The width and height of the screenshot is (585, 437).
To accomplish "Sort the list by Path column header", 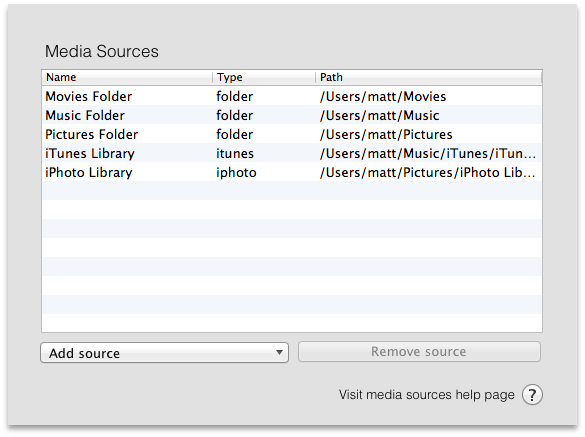I will [429, 77].
